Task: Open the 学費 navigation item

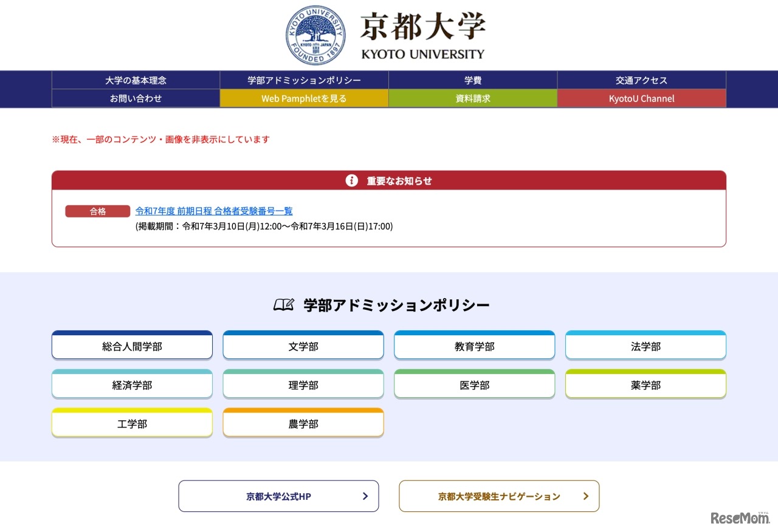Action: [x=472, y=80]
